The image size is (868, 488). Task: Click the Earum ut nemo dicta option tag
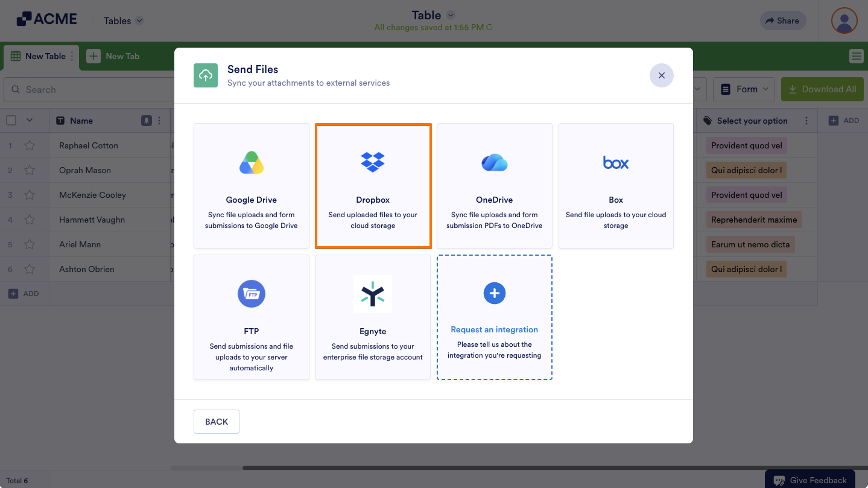tap(750, 244)
